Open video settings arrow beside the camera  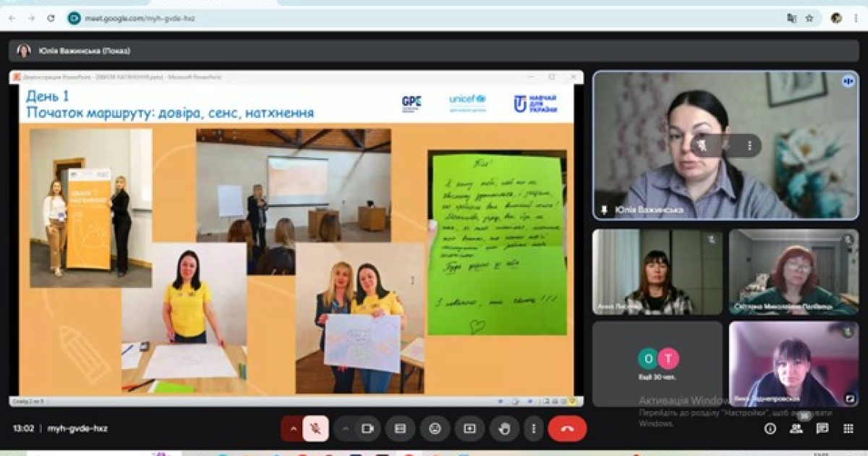pos(345,428)
